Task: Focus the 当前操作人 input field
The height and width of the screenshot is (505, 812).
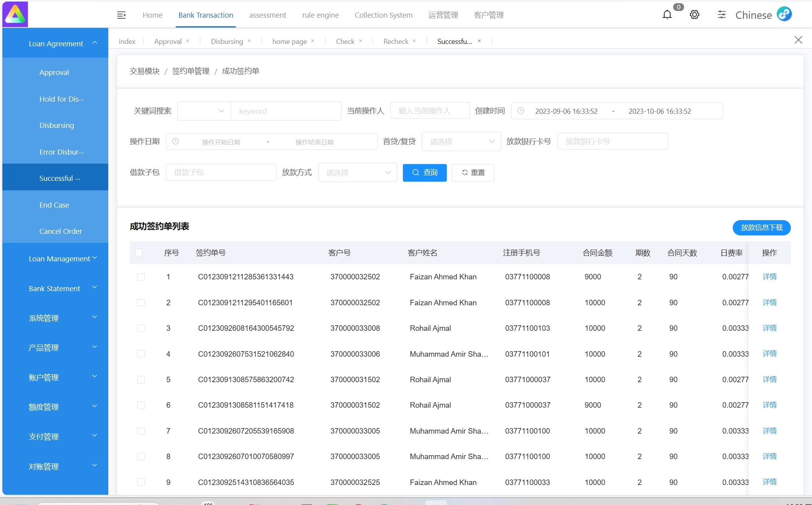Action: [x=430, y=111]
